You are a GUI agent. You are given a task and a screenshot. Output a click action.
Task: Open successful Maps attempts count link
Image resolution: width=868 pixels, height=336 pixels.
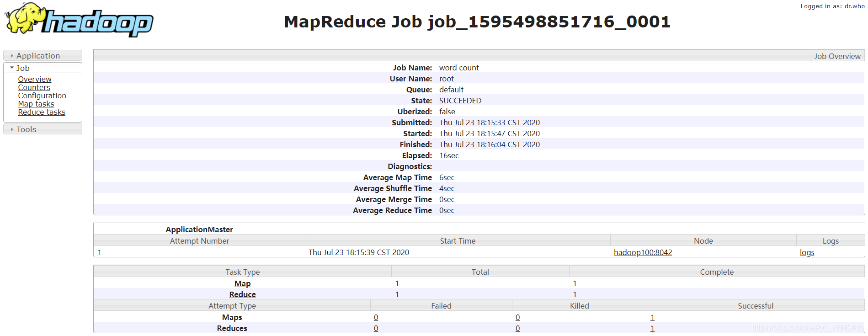click(652, 317)
